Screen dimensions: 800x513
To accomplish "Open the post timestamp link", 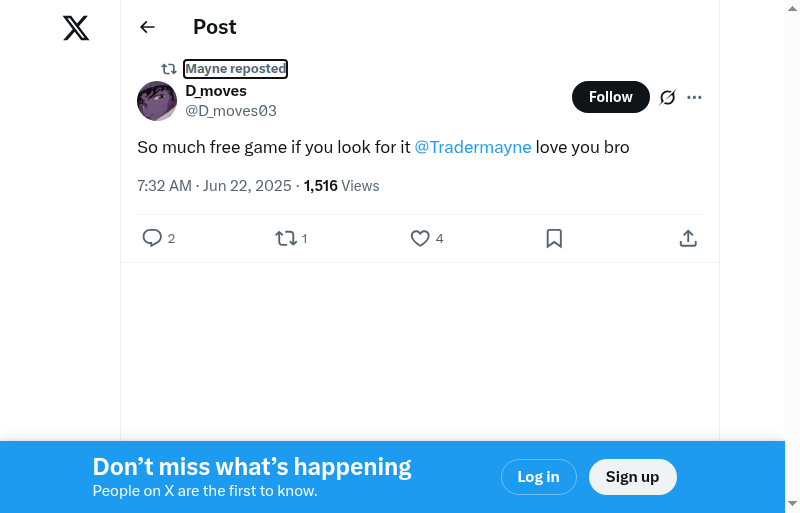I will pos(214,186).
